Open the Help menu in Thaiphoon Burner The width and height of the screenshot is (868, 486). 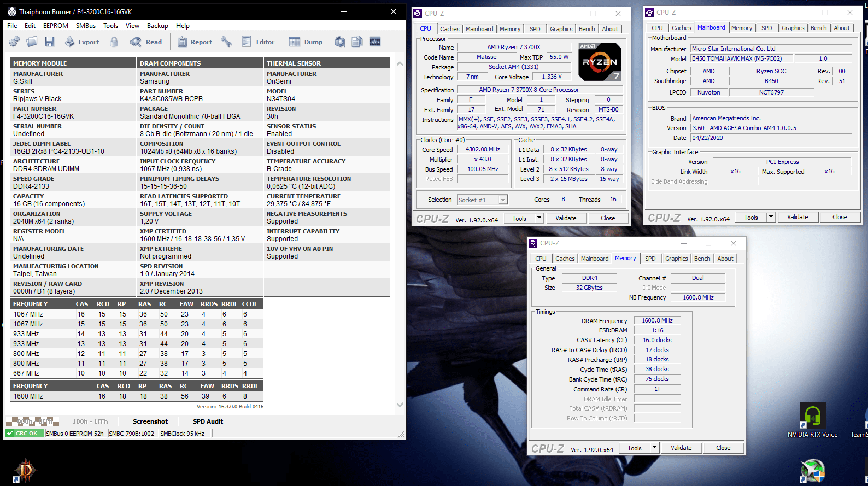(x=183, y=26)
